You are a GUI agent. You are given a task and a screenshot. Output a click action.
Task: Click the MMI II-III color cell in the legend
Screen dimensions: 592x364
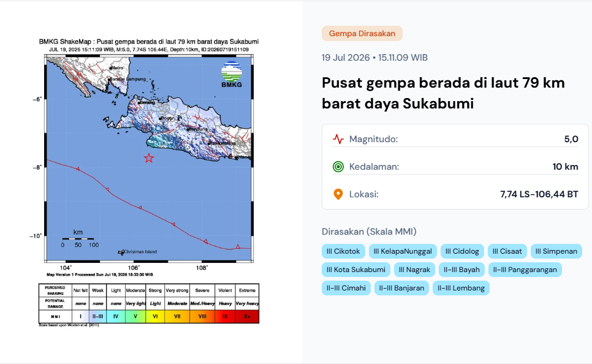(x=97, y=316)
